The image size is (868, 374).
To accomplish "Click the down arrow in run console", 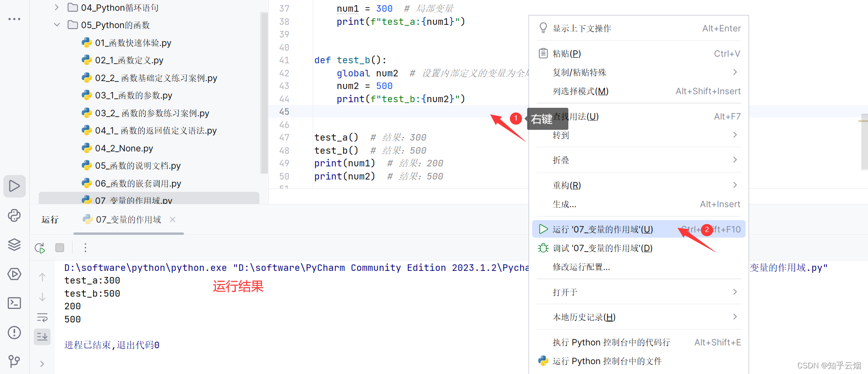I will (x=42, y=297).
